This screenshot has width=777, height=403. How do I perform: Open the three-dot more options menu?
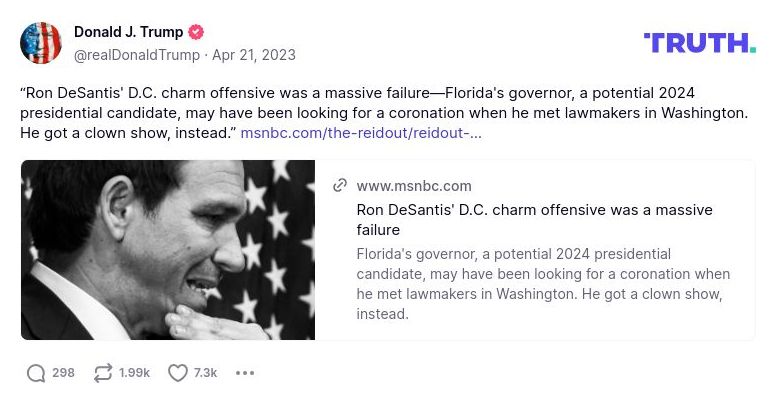click(x=245, y=373)
